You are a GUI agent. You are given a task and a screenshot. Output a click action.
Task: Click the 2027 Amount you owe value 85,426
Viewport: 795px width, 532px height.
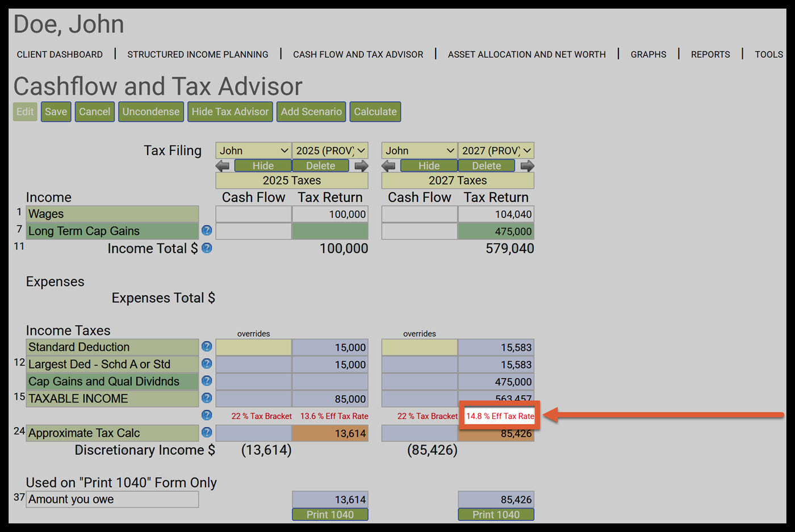point(496,500)
